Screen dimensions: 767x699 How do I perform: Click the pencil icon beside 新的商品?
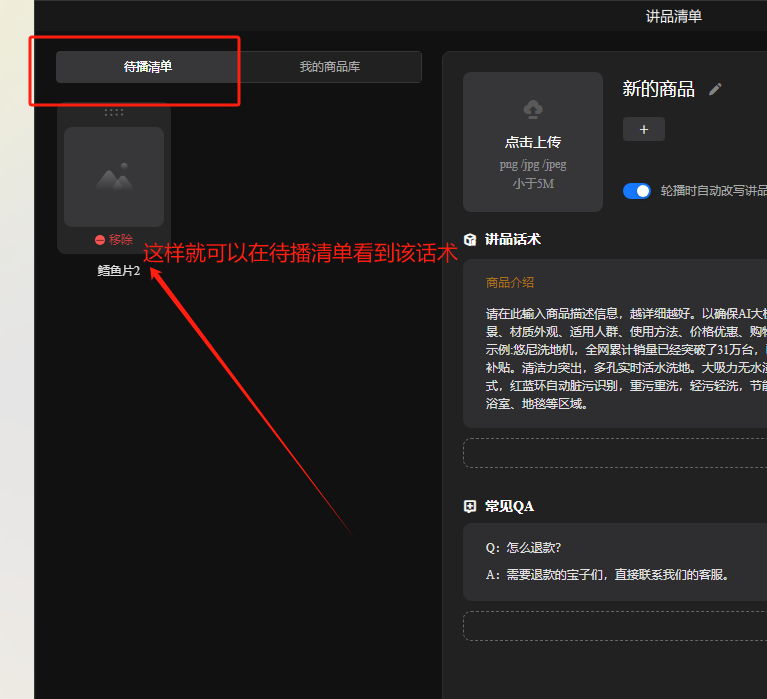(x=715, y=89)
